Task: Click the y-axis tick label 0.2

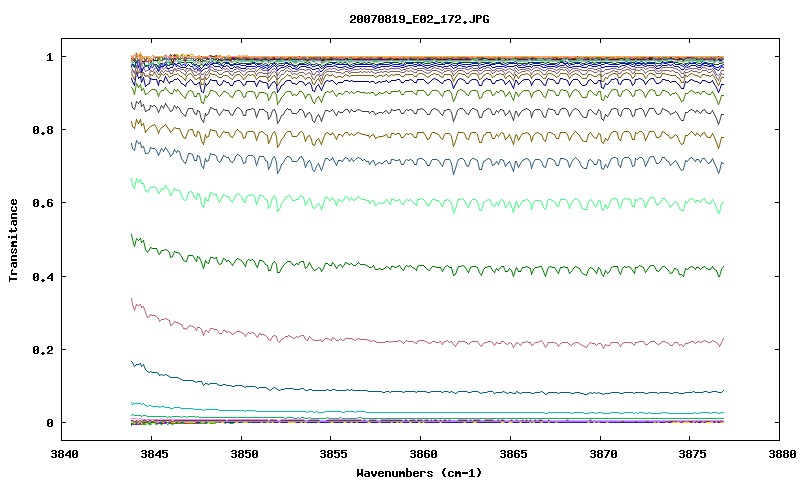Action: pyautogui.click(x=43, y=350)
